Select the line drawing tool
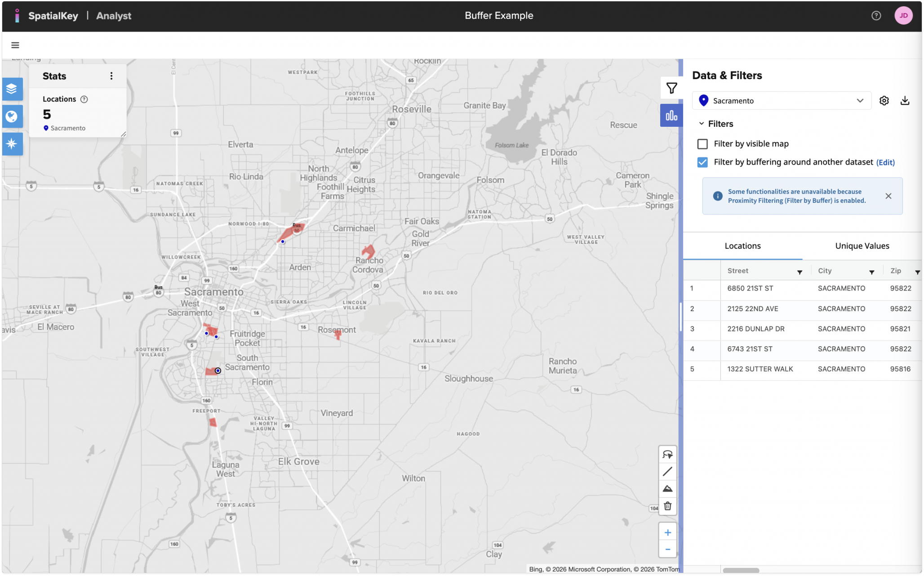 point(667,472)
